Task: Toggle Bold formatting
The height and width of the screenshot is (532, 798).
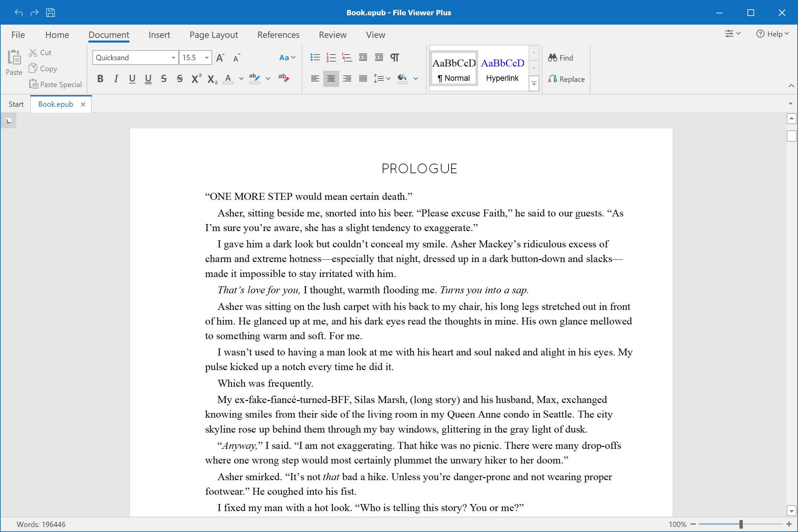Action: [100, 79]
